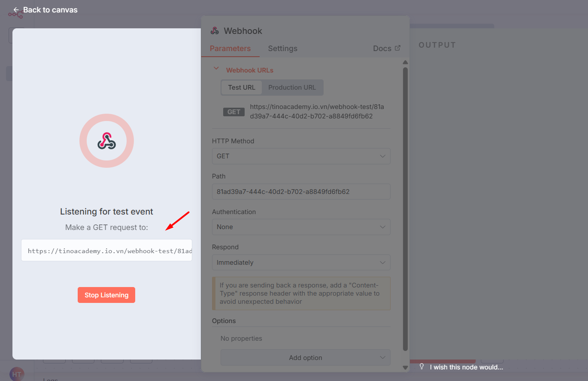Switch to the Production URL option
This screenshot has height=381, width=588.
(x=292, y=87)
